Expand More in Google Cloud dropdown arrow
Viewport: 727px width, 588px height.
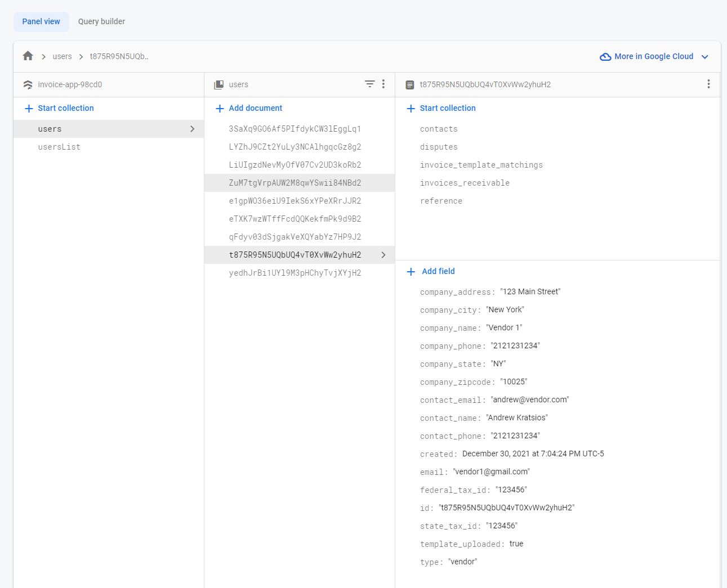coord(704,57)
